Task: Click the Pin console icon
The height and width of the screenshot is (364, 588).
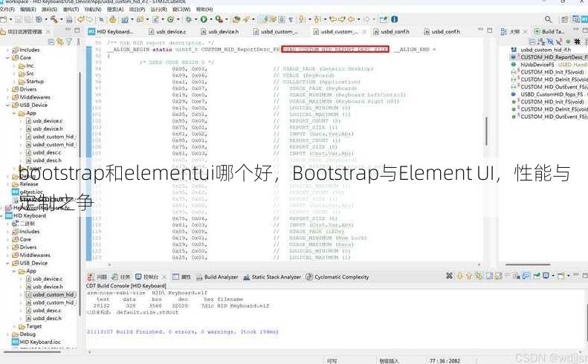Action: point(537,276)
